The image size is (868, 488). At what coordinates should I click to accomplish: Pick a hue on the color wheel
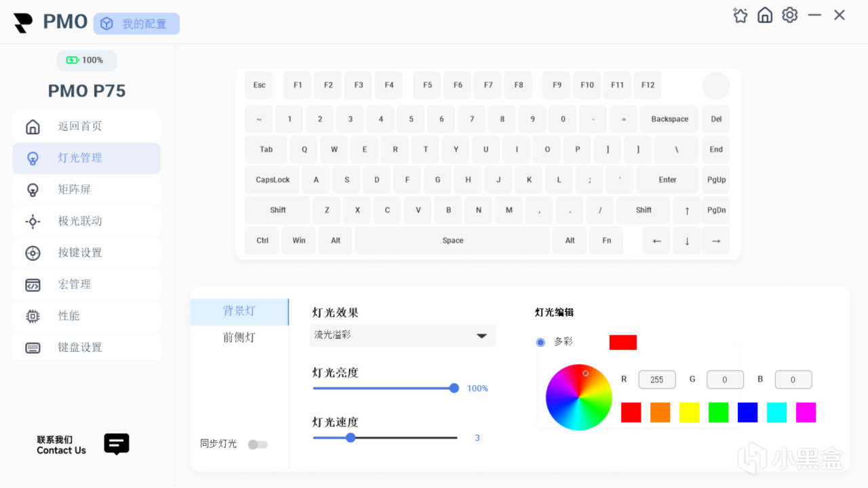(x=578, y=397)
